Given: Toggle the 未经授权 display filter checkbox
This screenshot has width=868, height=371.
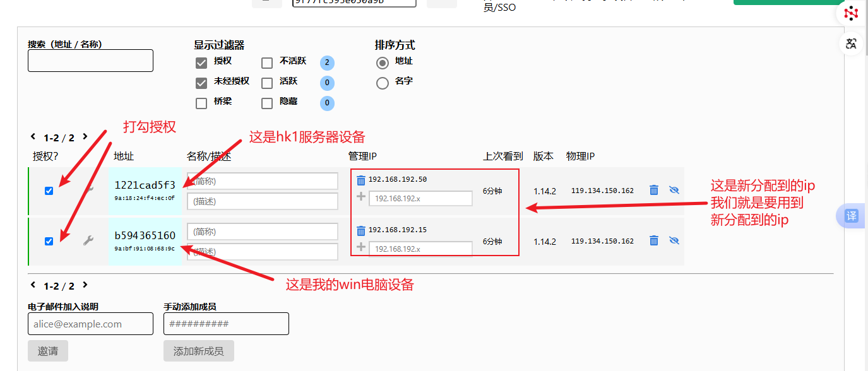Looking at the screenshot, I should point(201,83).
